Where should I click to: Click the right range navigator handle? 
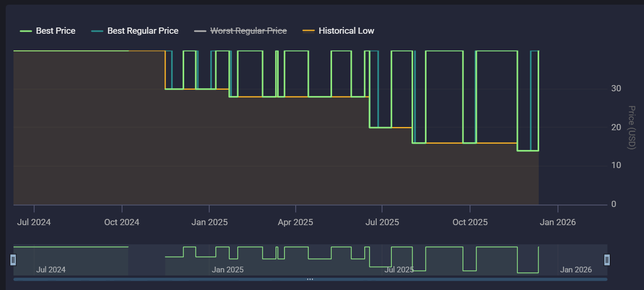tap(607, 259)
